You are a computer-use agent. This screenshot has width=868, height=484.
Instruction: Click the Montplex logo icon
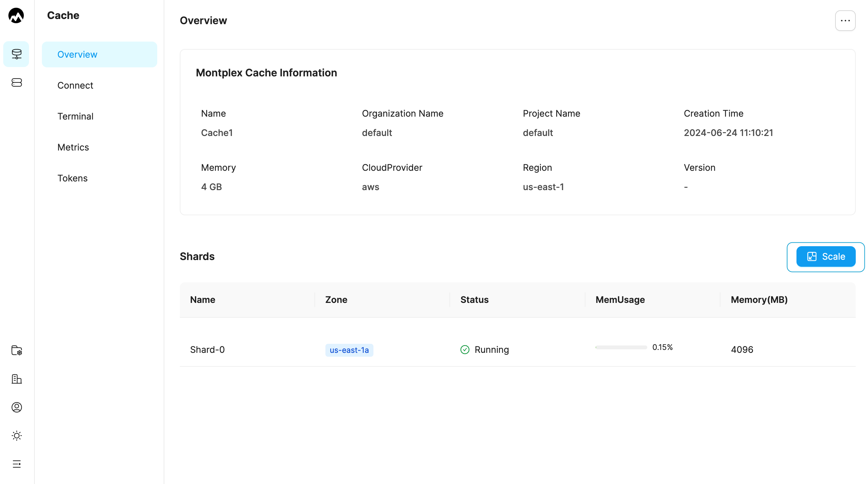click(16, 15)
